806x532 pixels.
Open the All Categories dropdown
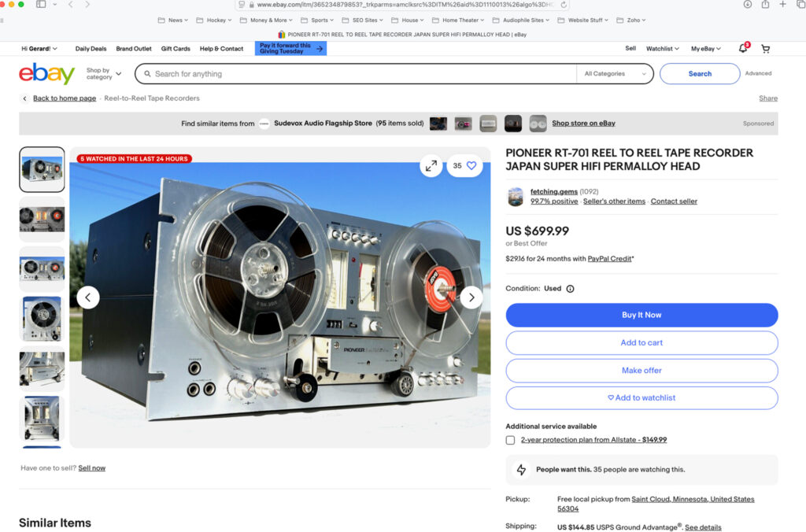pyautogui.click(x=615, y=73)
